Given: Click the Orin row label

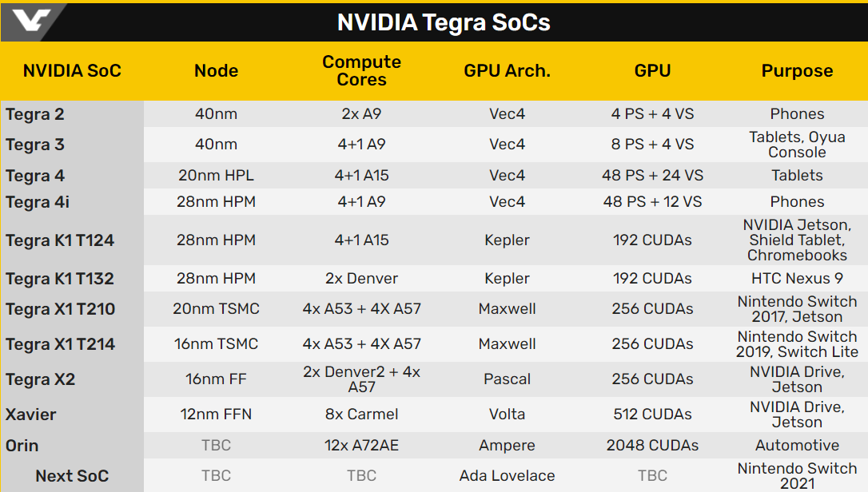Looking at the screenshot, I should pos(22,446).
